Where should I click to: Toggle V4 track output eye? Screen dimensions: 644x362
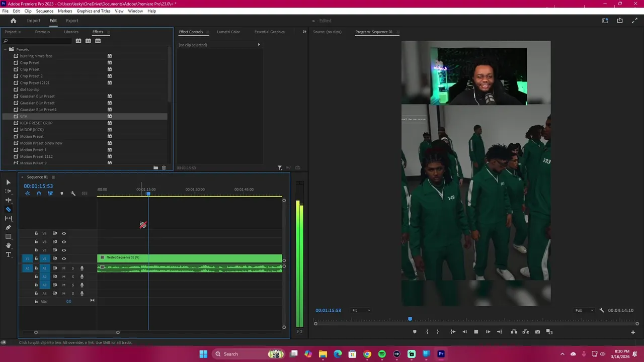click(64, 233)
